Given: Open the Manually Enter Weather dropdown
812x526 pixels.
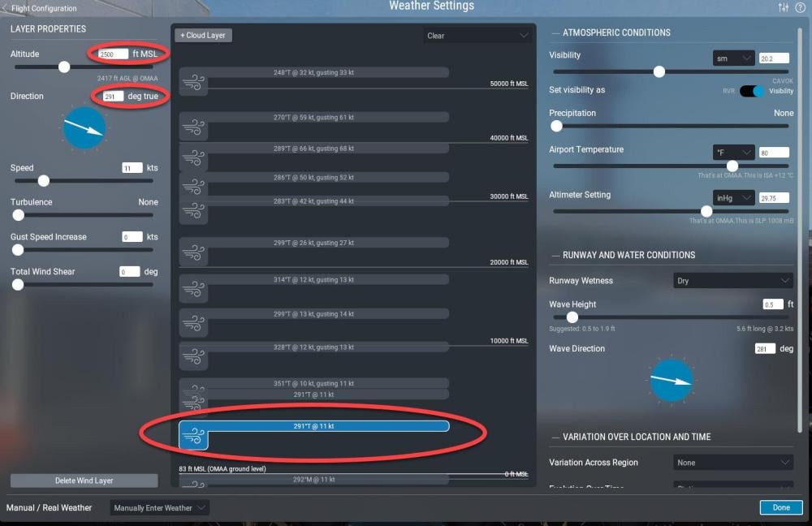Looking at the screenshot, I should [x=159, y=508].
